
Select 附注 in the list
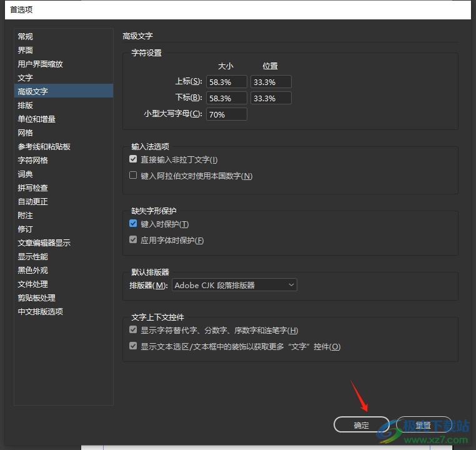(x=64, y=215)
